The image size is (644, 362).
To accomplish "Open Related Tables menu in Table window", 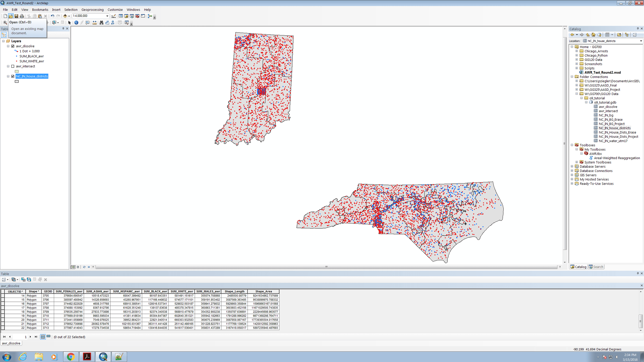I will pos(15,279).
